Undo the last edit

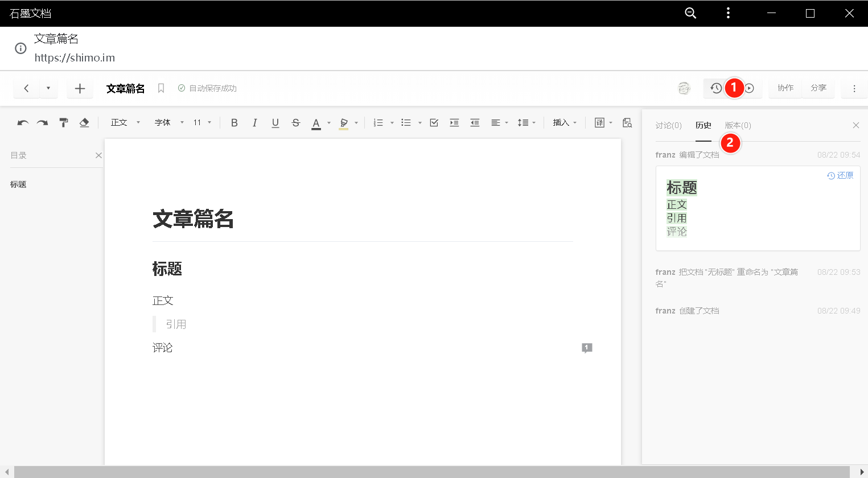[x=23, y=122]
